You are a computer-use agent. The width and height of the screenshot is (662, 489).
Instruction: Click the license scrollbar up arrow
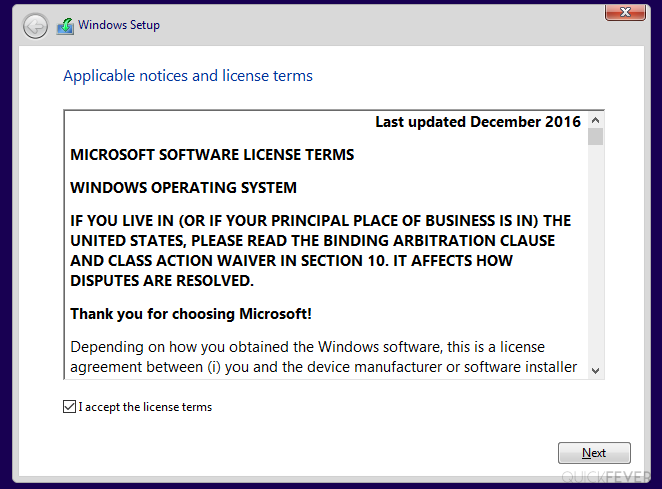(595, 120)
